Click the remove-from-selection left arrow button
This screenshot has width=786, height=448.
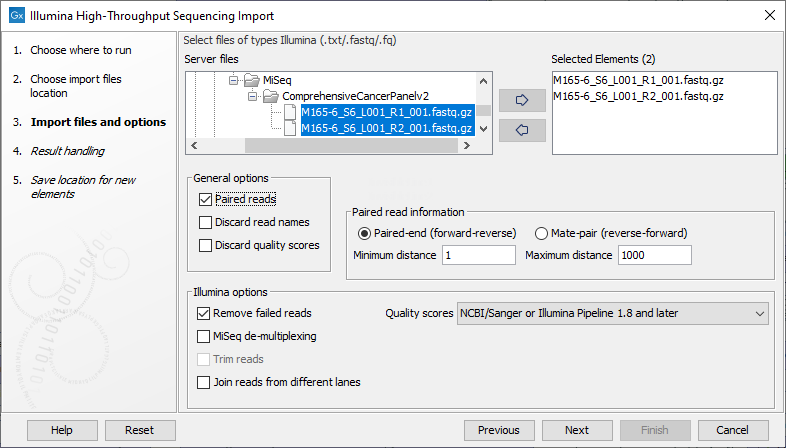(522, 130)
